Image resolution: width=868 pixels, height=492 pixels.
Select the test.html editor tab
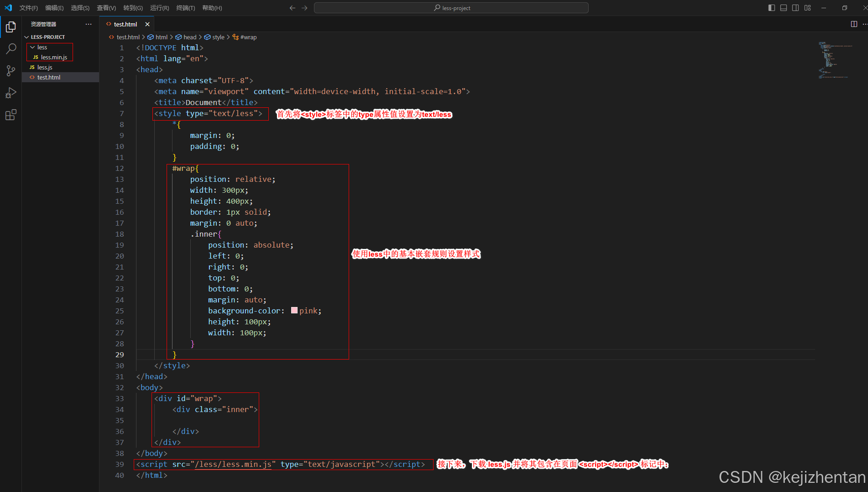click(x=125, y=24)
